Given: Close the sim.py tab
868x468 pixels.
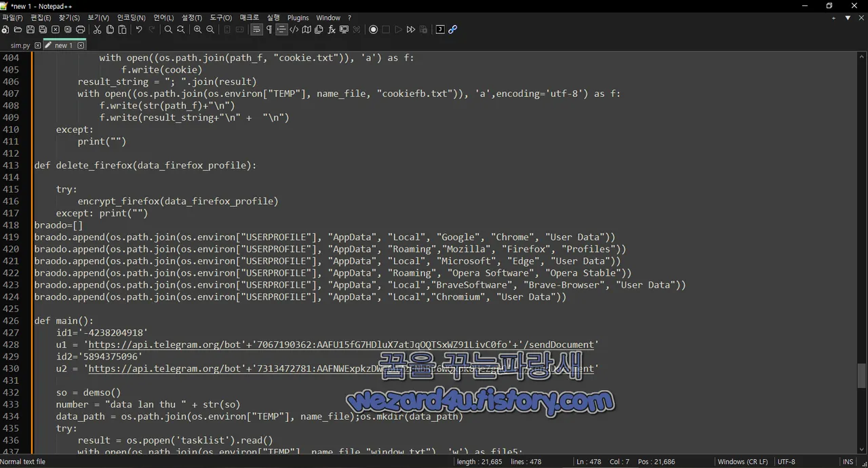Looking at the screenshot, I should 37,45.
